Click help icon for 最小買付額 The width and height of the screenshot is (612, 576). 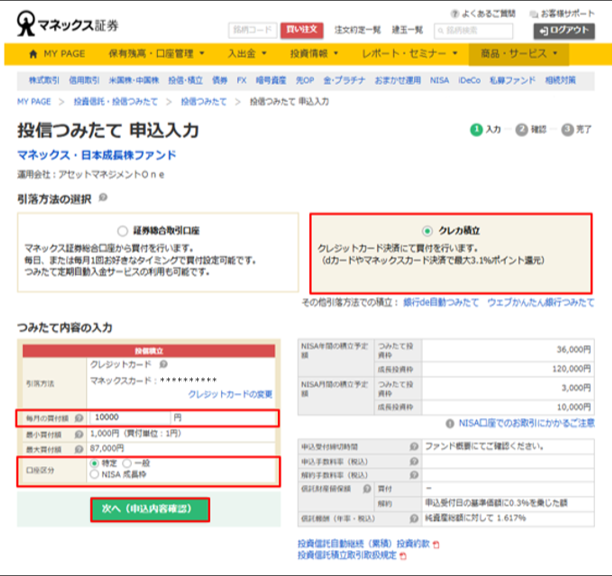(x=79, y=434)
